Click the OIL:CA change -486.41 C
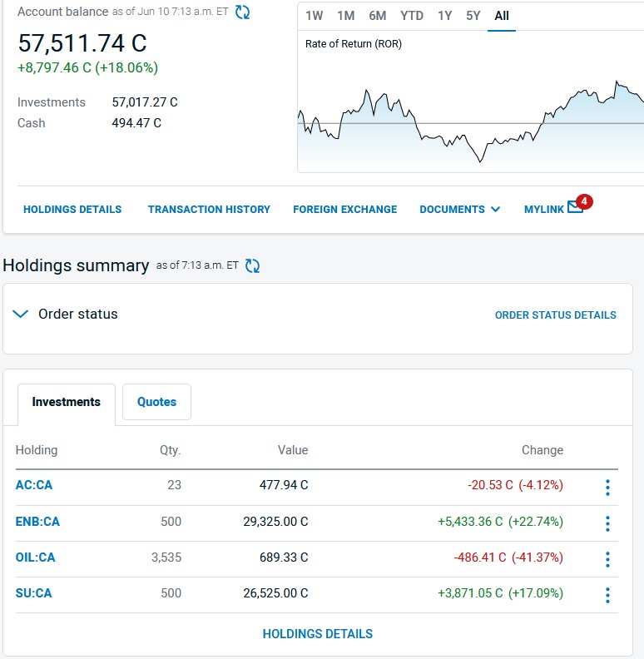 [x=480, y=557]
